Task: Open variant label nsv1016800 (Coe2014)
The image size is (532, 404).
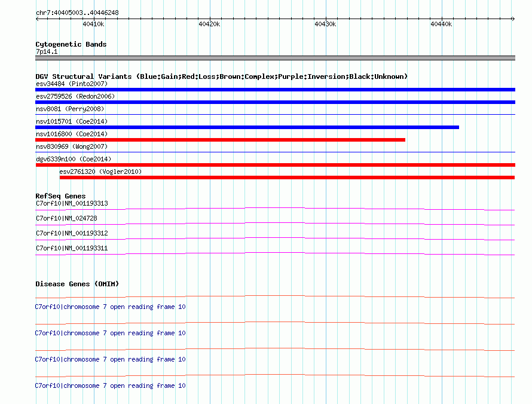Action: coord(72,134)
